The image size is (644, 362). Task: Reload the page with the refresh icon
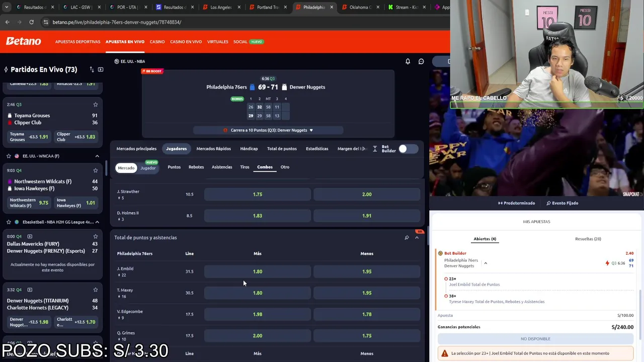(x=31, y=22)
